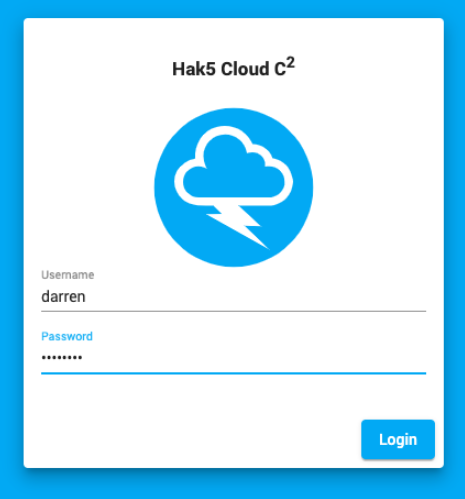
Task: Click the Hak5 Cloud C2 heading
Action: coord(233,68)
